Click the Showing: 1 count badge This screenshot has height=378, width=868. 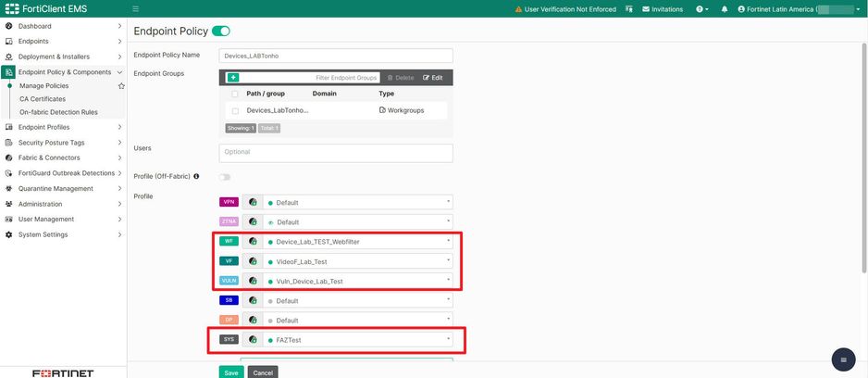(x=241, y=128)
